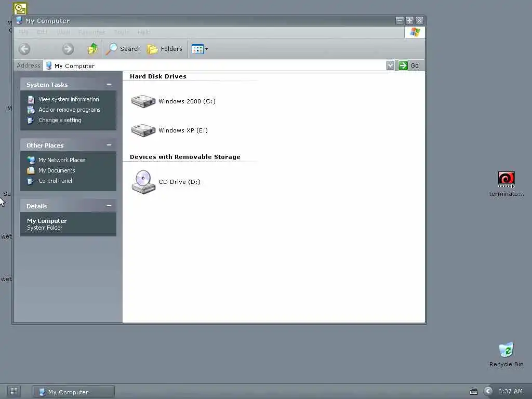Open the Search pane
Viewport: 532px width, 399px height.
[123, 49]
